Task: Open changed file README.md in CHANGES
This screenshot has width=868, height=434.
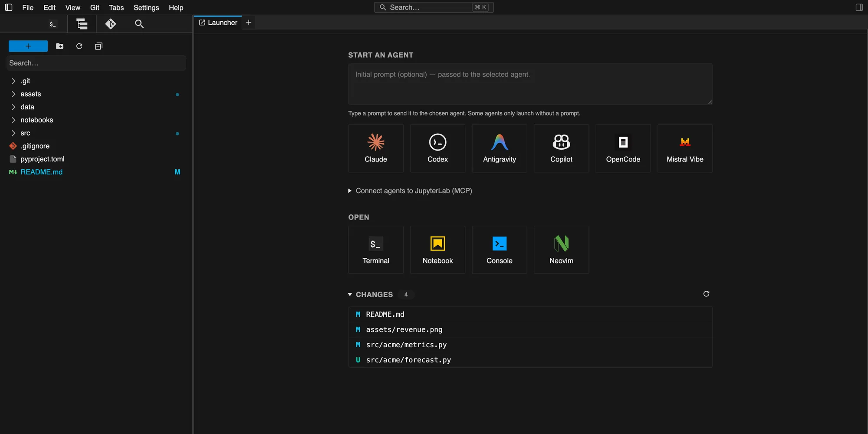Action: [x=530, y=315]
